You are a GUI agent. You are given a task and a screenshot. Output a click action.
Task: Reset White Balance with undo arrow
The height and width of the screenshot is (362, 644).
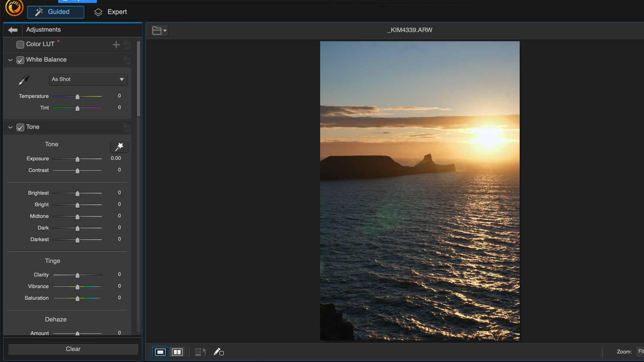(x=127, y=60)
